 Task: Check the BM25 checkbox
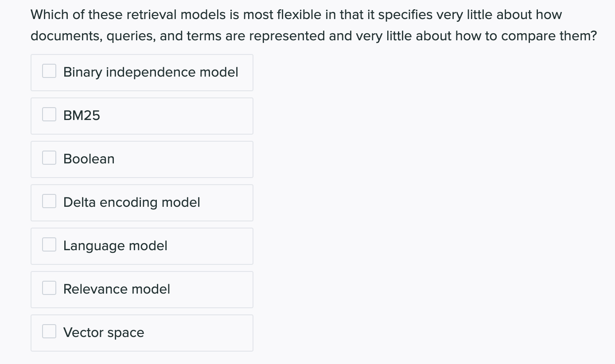(x=49, y=114)
